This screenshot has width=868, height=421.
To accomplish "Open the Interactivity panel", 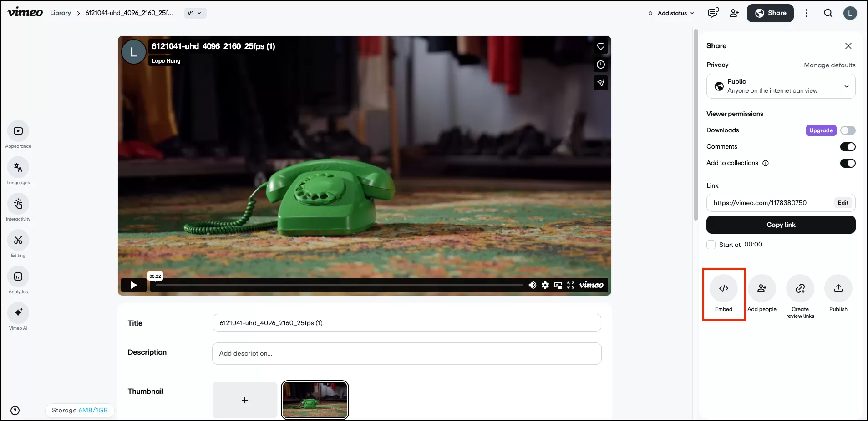I will point(18,204).
